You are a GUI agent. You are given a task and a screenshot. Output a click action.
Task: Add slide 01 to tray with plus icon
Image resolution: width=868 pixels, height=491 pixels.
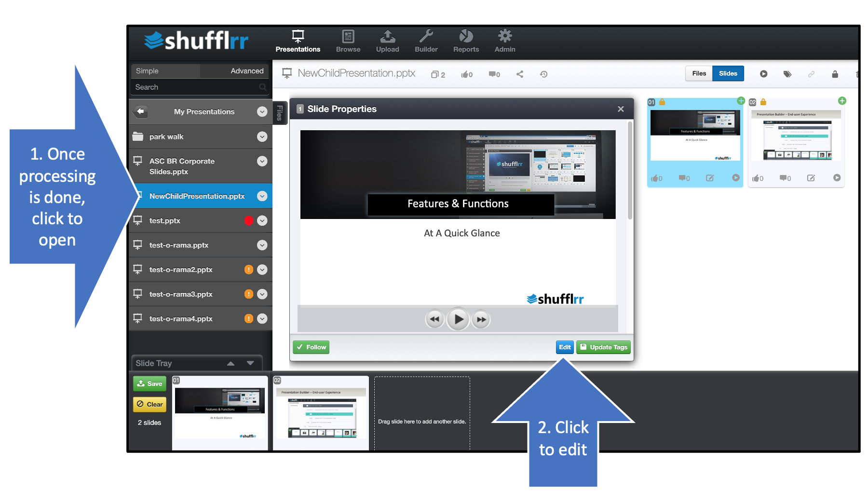(x=741, y=101)
